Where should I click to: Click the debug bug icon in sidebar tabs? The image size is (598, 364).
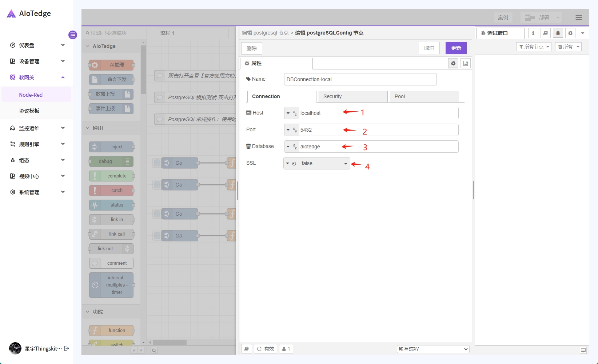558,33
